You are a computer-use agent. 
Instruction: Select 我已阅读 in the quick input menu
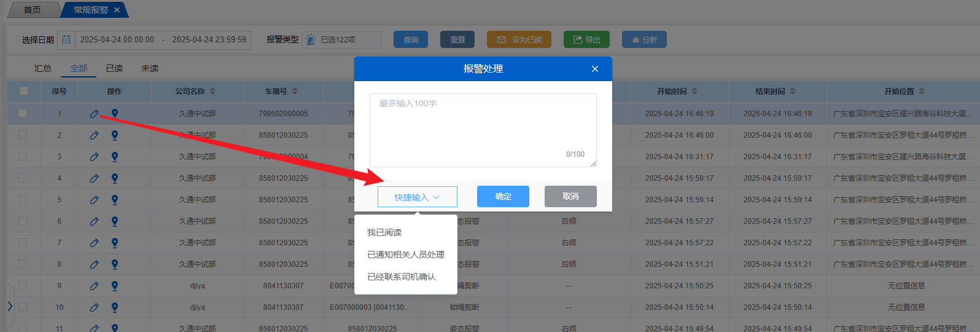click(x=384, y=232)
